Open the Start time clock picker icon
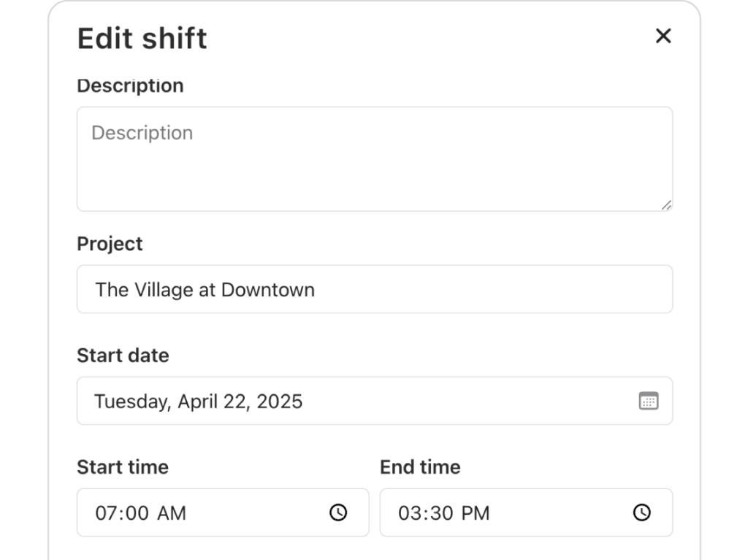The height and width of the screenshot is (560, 748). pyautogui.click(x=338, y=513)
